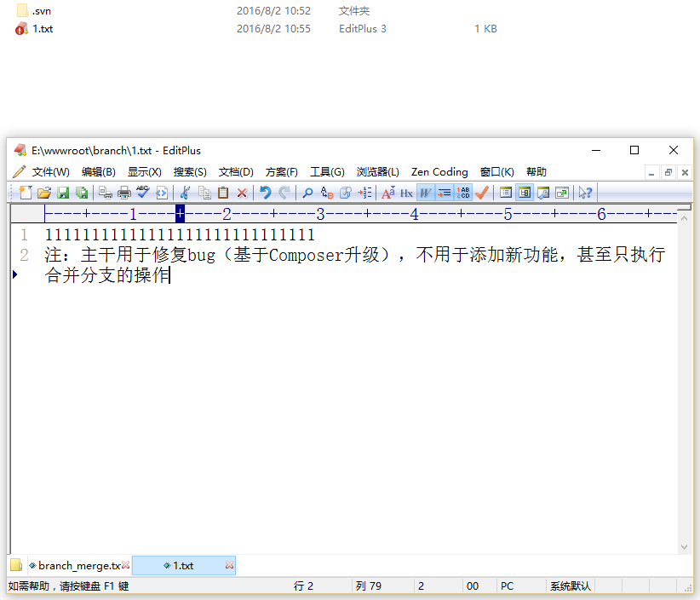Click the Open file folder icon
Image resolution: width=700 pixels, height=600 pixels.
tap(44, 193)
